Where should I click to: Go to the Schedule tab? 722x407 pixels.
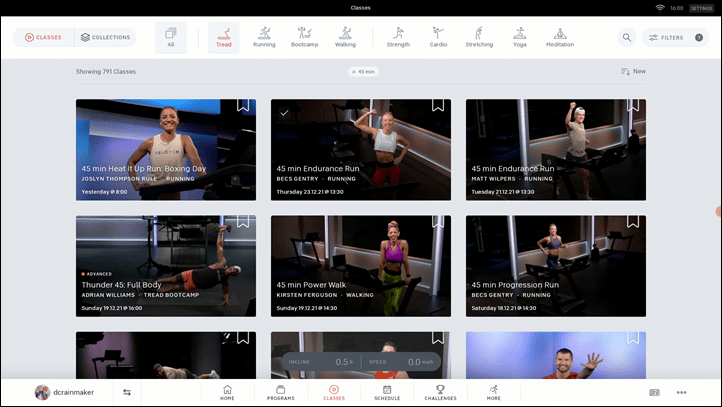387,393
